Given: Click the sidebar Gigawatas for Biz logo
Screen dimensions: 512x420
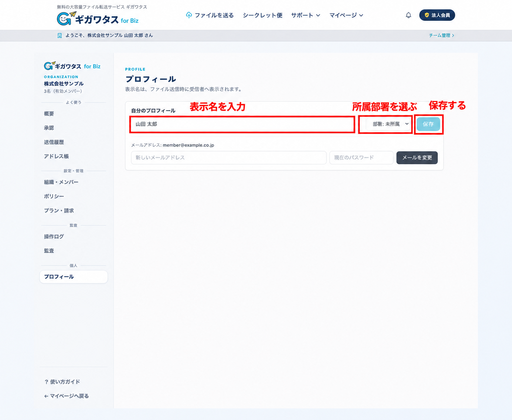Looking at the screenshot, I should 72,66.
